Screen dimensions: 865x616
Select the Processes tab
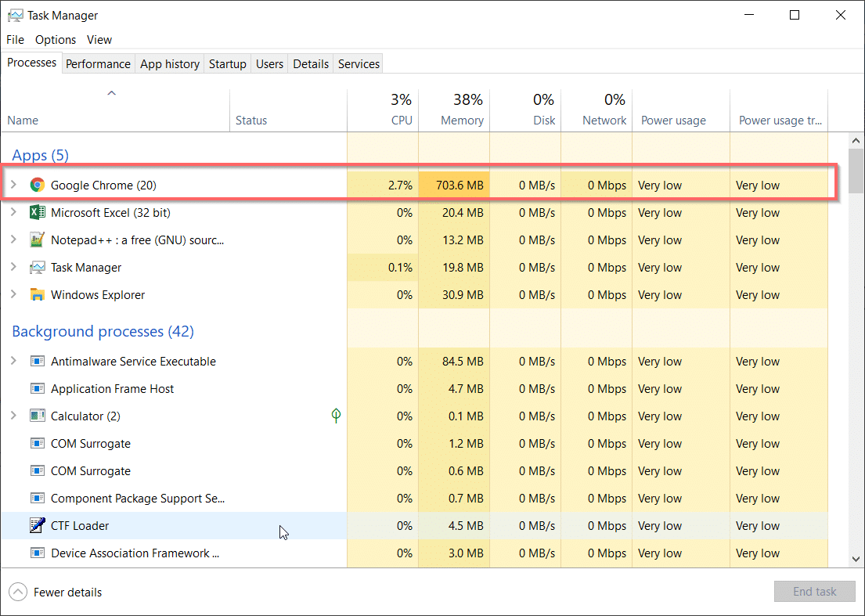tap(31, 63)
